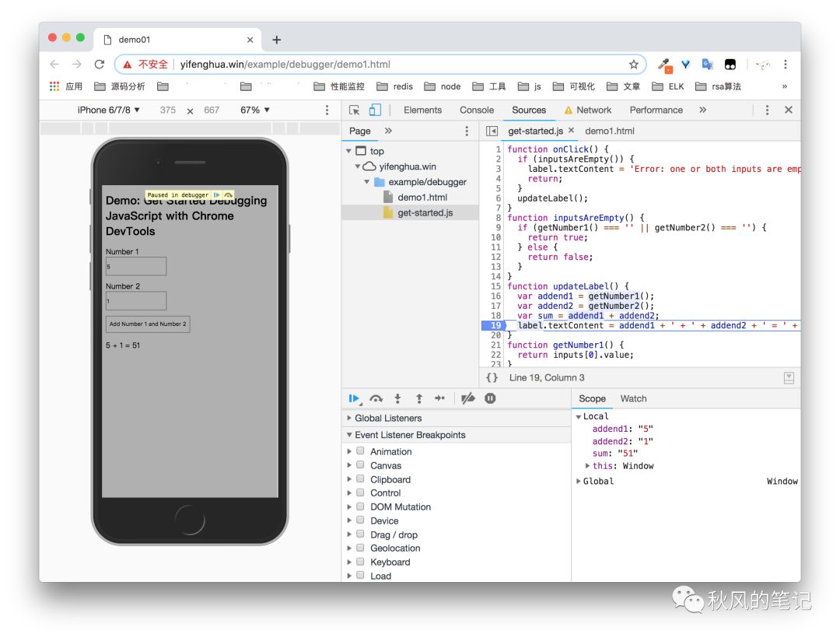Click the browser address bar URL
This screenshot has height=638, width=840.
coord(285,65)
